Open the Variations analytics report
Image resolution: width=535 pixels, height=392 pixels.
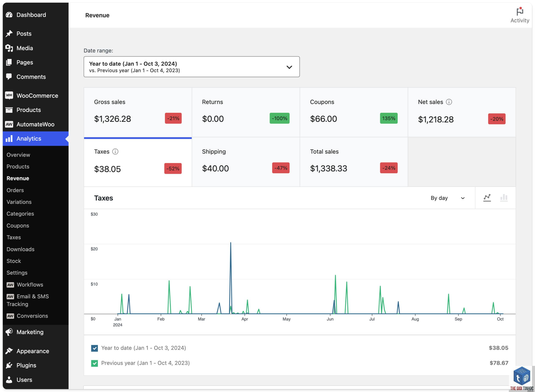[x=19, y=202]
